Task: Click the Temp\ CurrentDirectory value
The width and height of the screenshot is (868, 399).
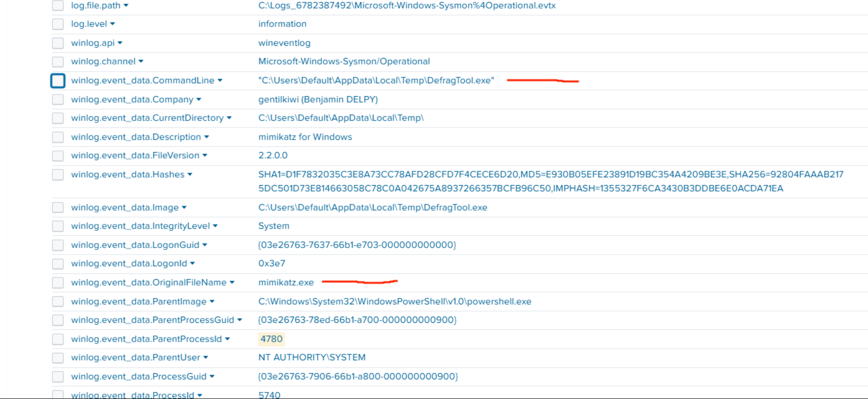Action: click(x=341, y=118)
